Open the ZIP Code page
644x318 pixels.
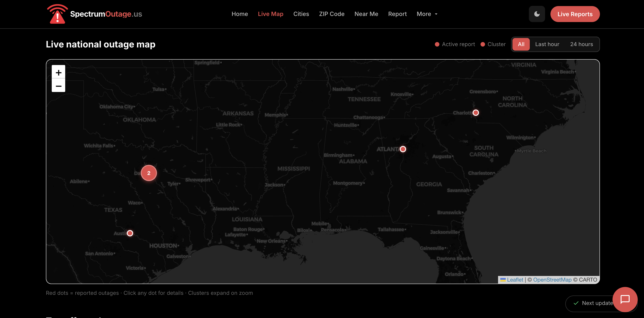click(331, 14)
